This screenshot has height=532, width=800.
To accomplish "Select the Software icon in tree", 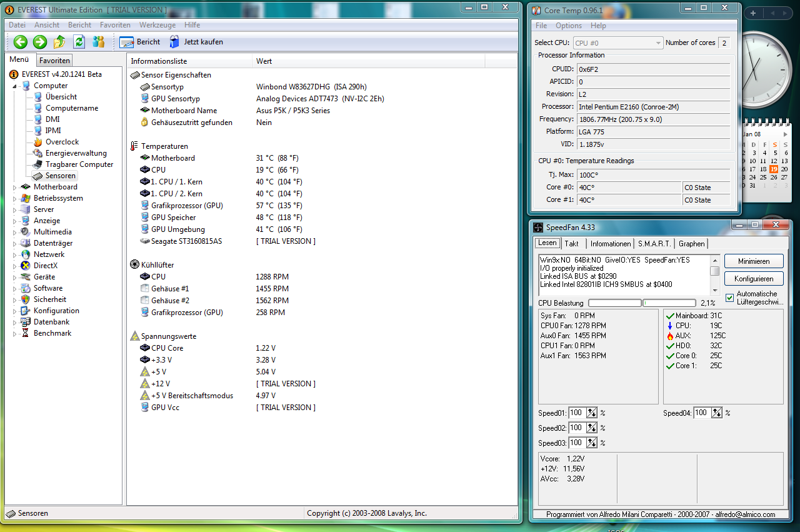I will tap(26, 288).
